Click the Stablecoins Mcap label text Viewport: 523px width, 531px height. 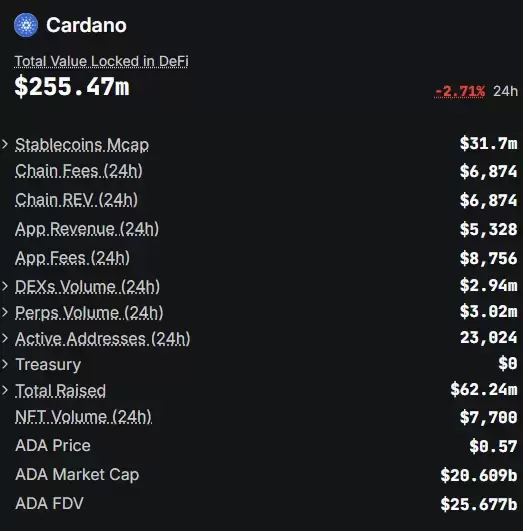tap(82, 145)
